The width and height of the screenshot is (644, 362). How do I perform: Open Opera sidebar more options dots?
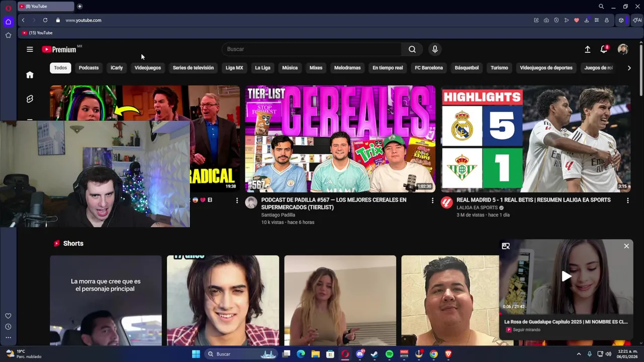(8, 338)
